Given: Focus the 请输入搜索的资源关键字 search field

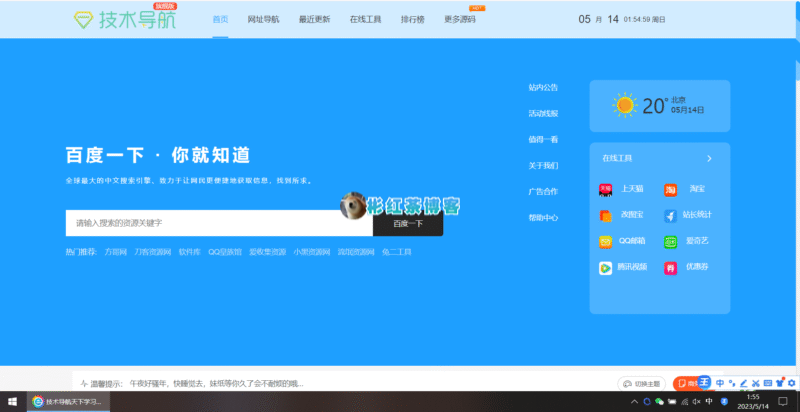Looking at the screenshot, I should (x=219, y=223).
